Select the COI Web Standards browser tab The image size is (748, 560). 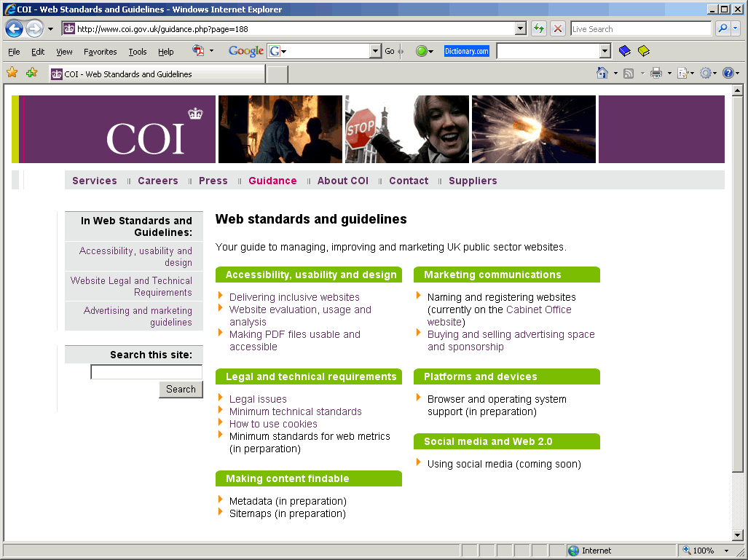pyautogui.click(x=157, y=74)
